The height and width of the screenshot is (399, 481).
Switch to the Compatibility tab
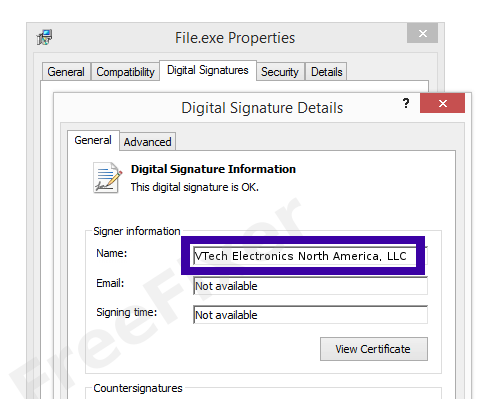tap(125, 72)
